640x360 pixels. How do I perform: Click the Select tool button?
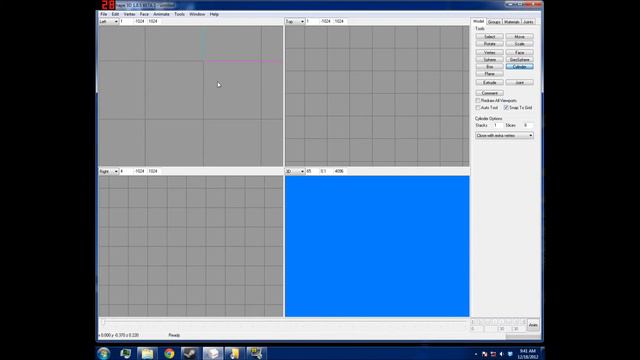489,37
